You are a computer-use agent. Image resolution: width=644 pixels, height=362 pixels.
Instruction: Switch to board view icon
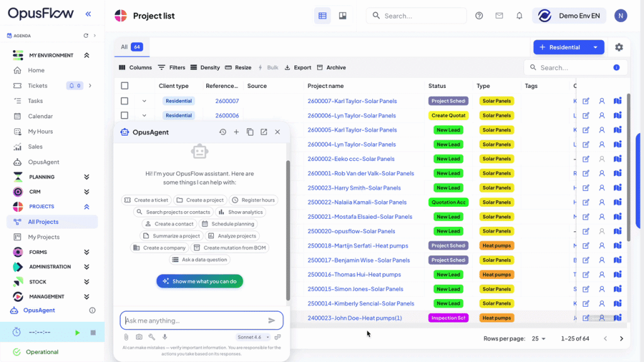[x=343, y=16]
